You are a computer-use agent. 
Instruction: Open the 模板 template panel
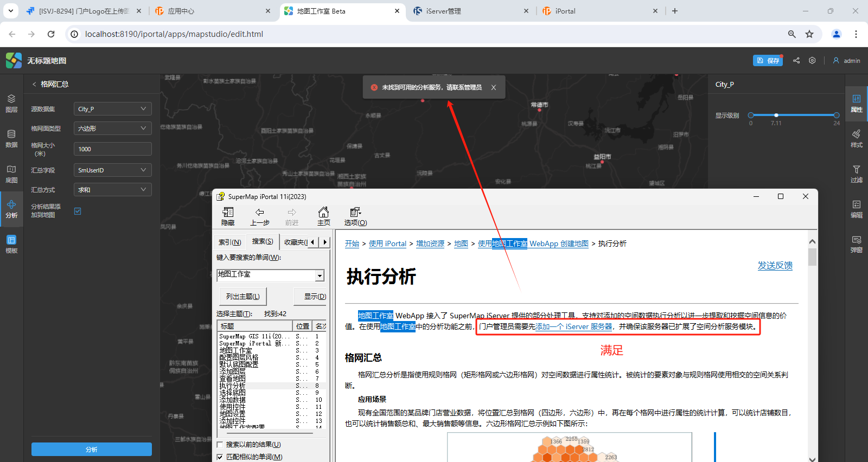pos(11,244)
